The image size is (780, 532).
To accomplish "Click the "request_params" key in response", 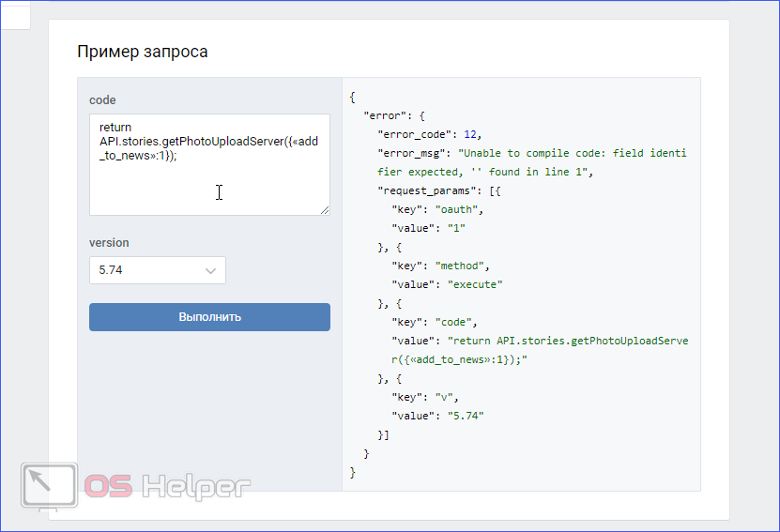I will pos(429,190).
